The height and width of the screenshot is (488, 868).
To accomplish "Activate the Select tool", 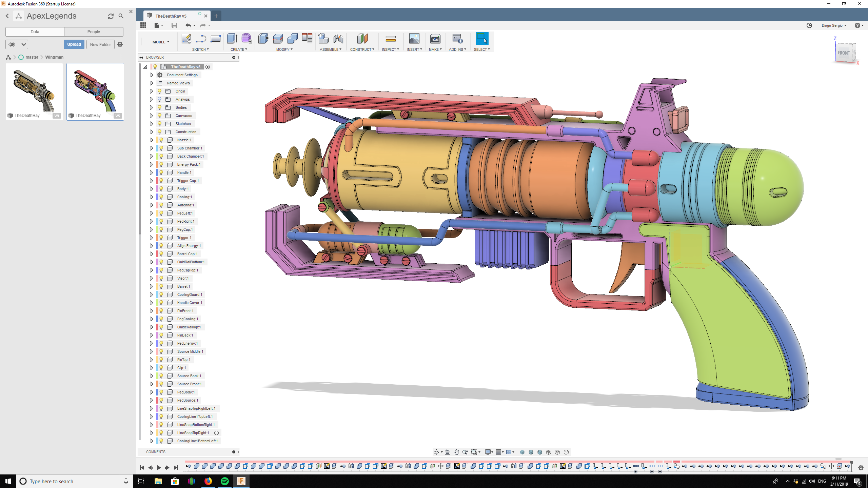I will tap(482, 39).
